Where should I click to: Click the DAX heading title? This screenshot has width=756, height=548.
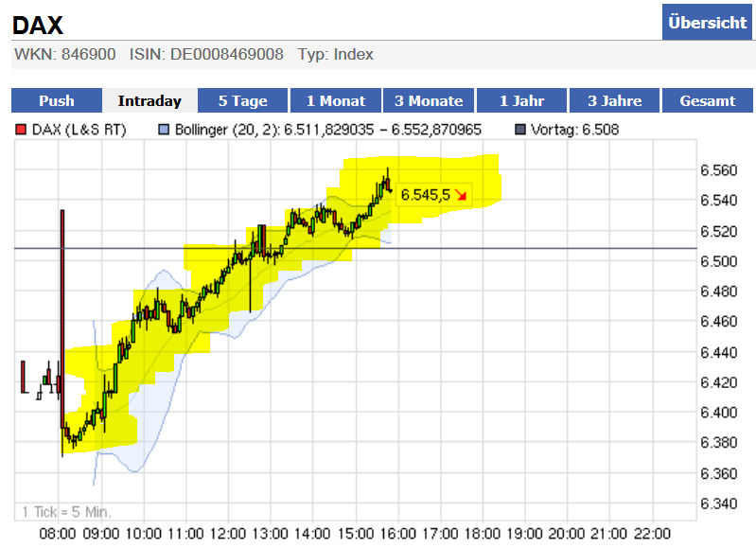[x=38, y=26]
